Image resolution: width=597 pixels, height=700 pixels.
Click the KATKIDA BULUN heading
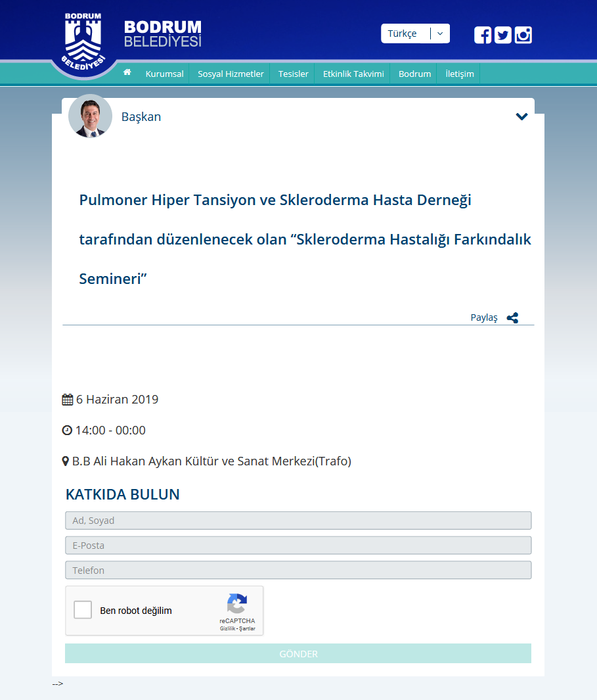point(123,495)
